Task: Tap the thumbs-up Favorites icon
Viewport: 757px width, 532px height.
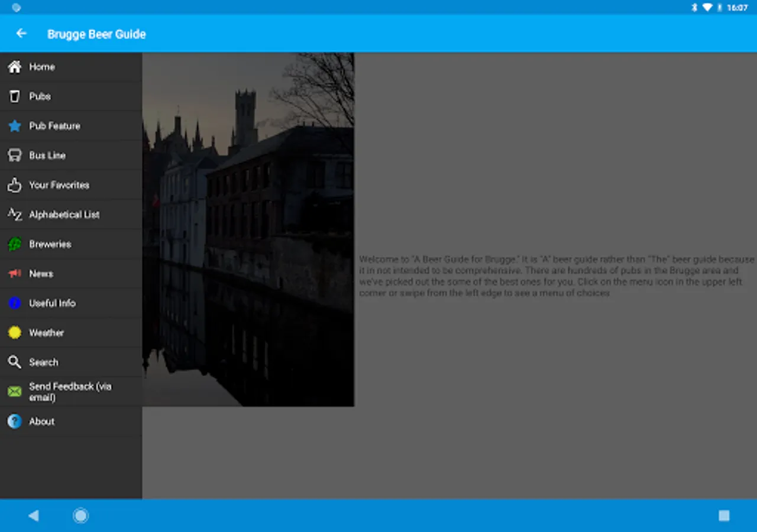Action: pyautogui.click(x=15, y=185)
